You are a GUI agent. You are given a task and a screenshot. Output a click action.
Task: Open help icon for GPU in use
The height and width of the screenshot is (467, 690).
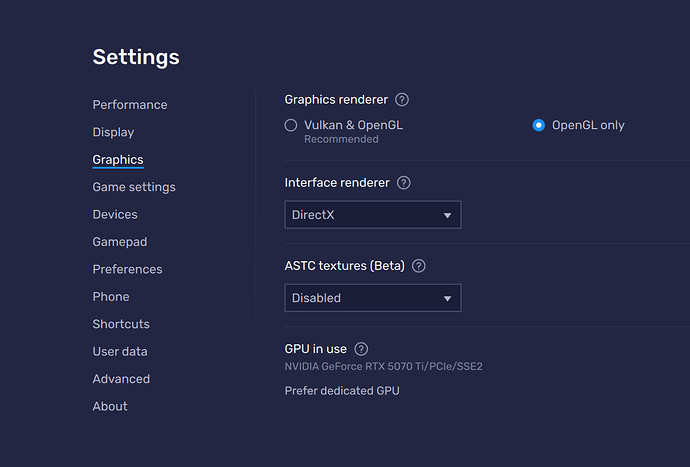click(x=361, y=349)
